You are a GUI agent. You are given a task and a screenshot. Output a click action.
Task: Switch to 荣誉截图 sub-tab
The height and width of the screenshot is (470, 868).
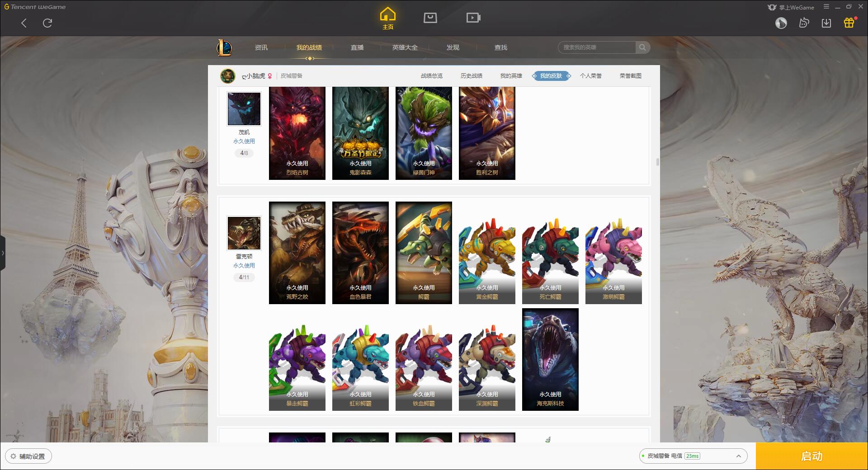[x=631, y=76]
